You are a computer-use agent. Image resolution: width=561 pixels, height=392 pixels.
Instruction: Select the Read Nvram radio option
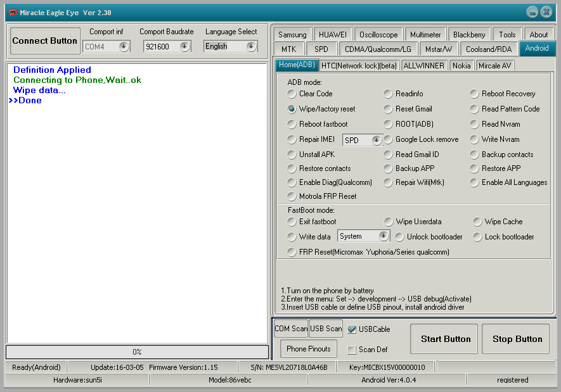[495, 124]
